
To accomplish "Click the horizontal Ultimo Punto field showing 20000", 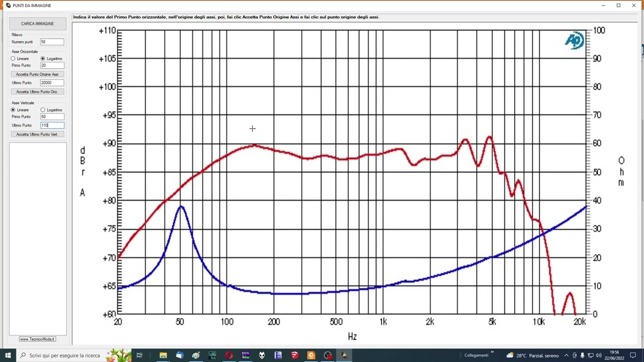I will [52, 83].
